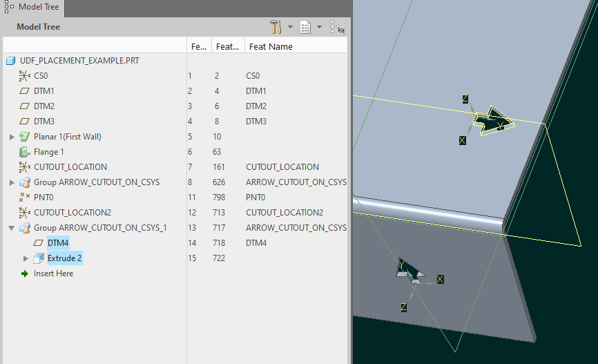Collapse Group ARROW_CUTOUT_ON_CSYS_1 node
The height and width of the screenshot is (364, 598).
12,228
